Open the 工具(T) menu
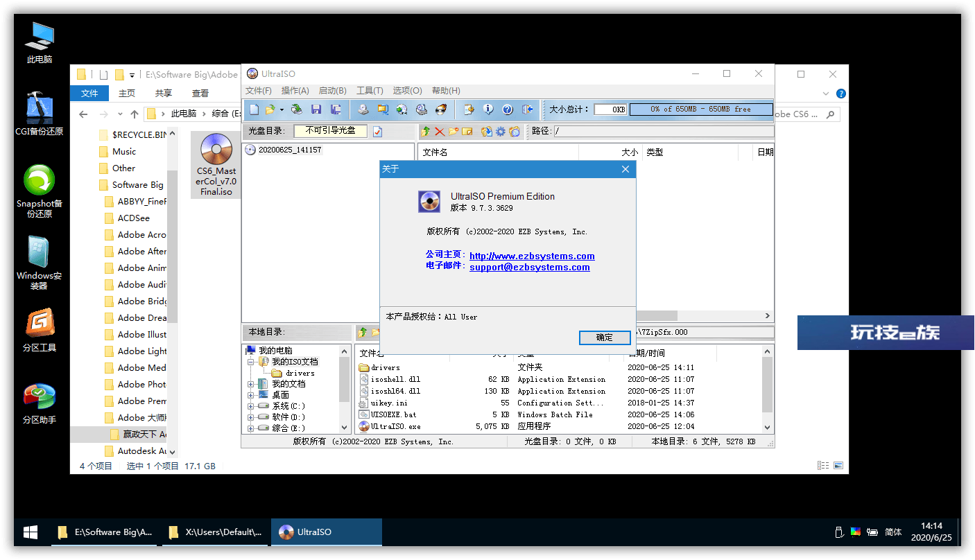This screenshot has height=560, width=975. (x=370, y=91)
